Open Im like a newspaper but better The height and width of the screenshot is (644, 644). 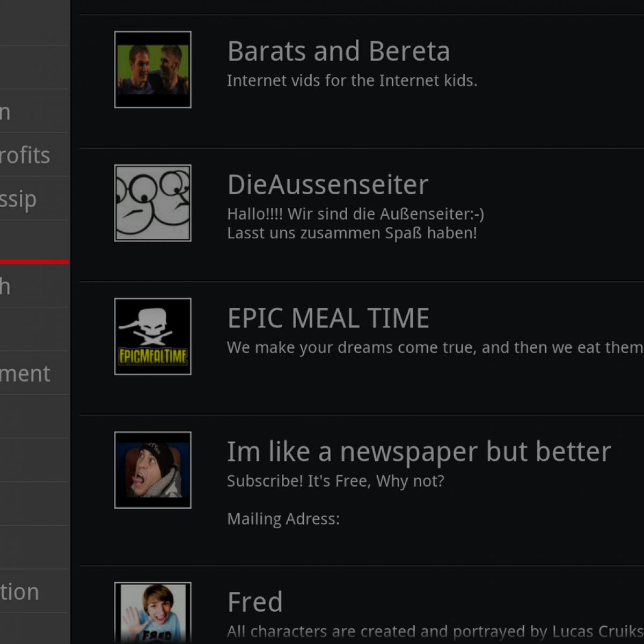coord(419,452)
